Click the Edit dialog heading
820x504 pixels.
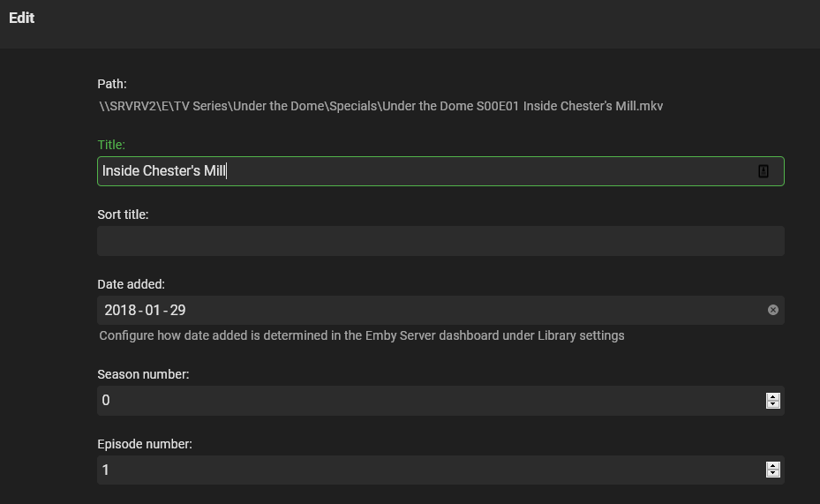click(x=22, y=18)
